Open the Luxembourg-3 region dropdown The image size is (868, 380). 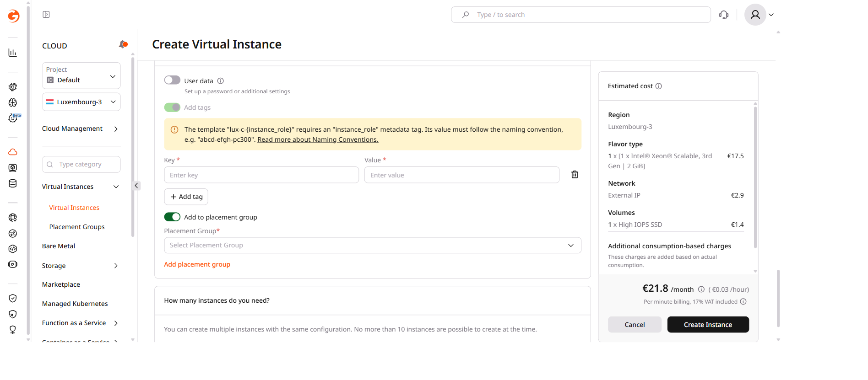click(81, 102)
